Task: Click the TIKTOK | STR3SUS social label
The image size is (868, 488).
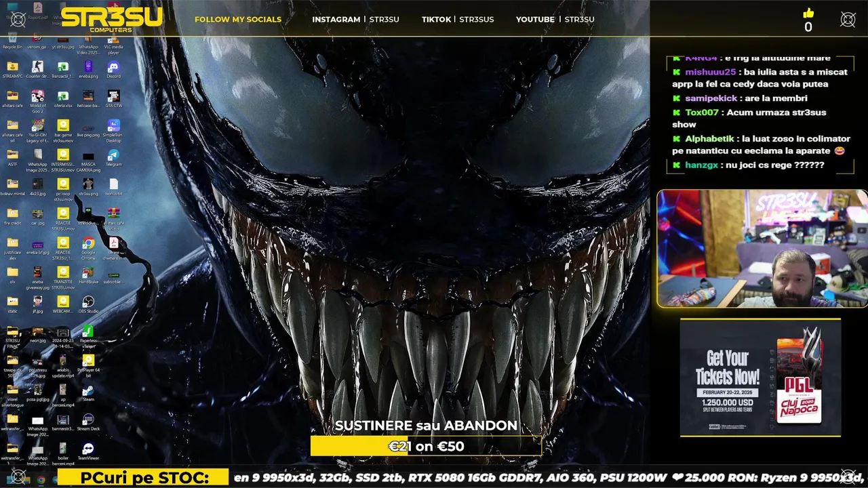Action: coord(458,19)
